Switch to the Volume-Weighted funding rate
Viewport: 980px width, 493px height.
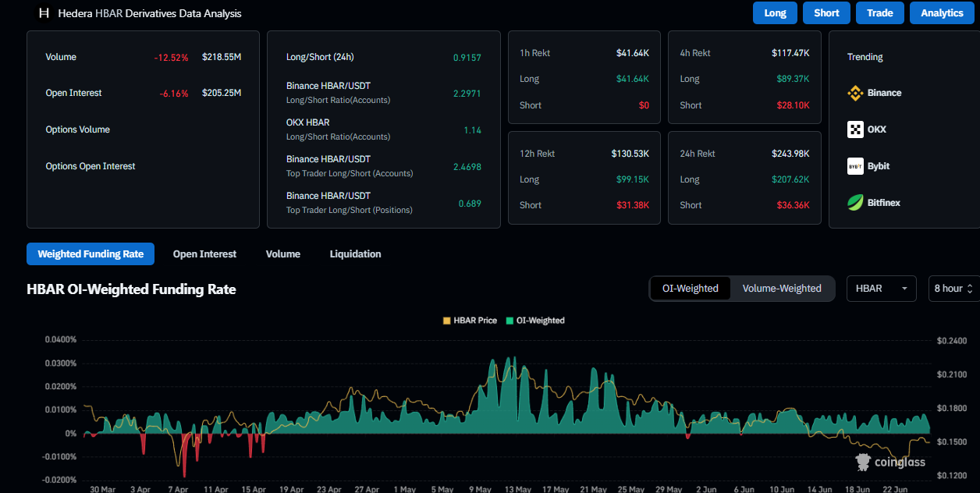(782, 289)
